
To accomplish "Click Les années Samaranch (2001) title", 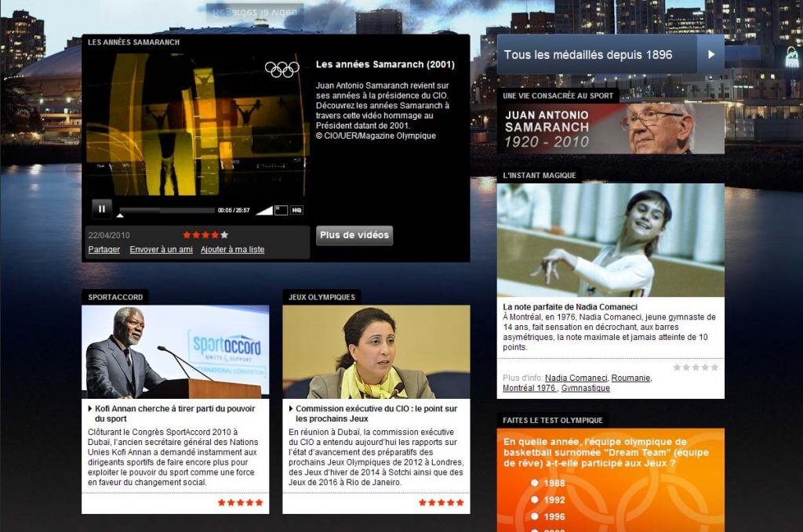I will click(385, 64).
